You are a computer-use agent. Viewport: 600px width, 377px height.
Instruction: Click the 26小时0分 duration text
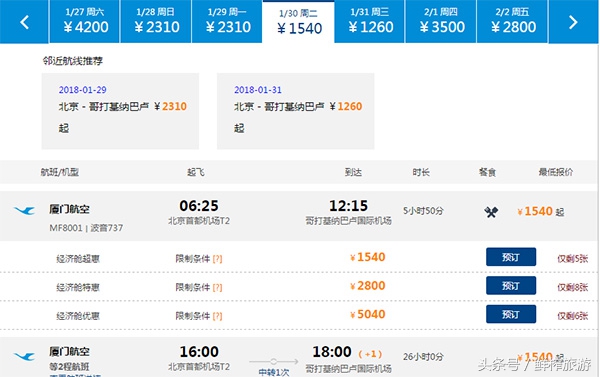[x=423, y=357]
